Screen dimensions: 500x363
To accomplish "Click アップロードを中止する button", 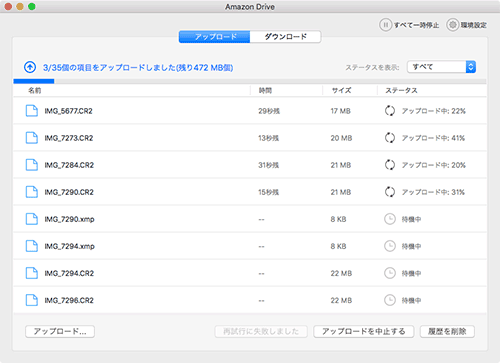I will (364, 331).
